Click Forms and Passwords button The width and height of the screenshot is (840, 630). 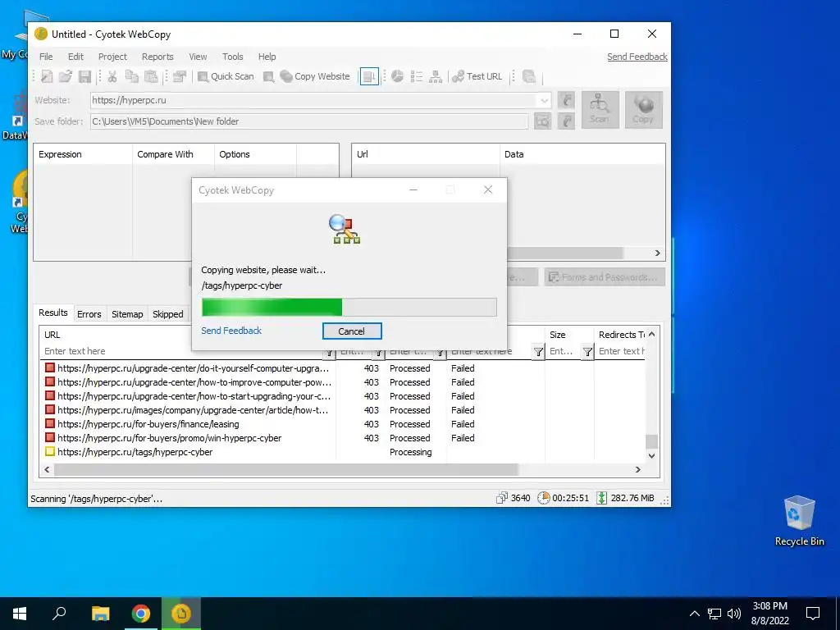click(605, 277)
